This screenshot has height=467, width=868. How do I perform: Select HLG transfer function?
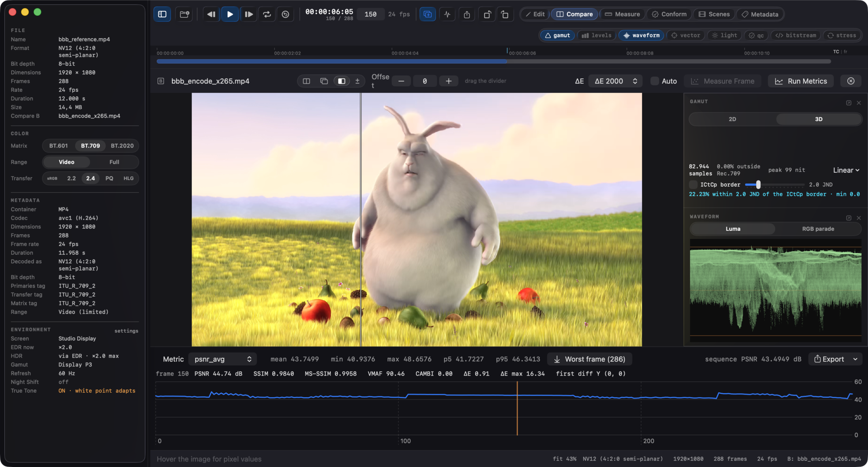coord(128,178)
